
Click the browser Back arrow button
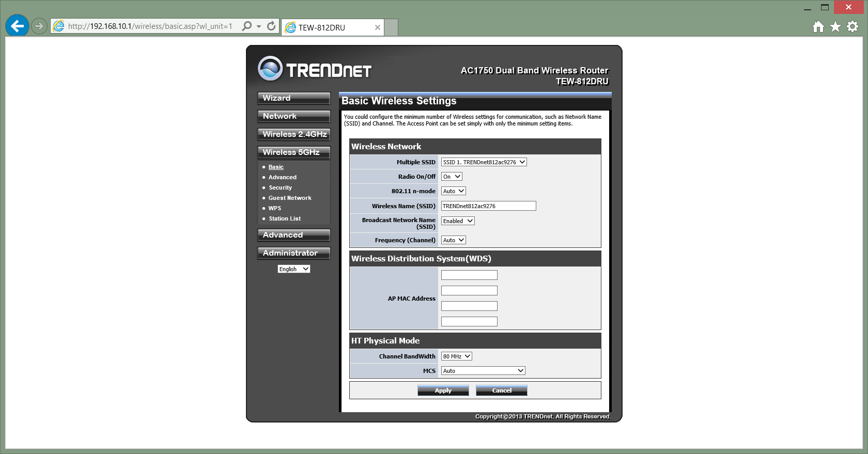(17, 25)
